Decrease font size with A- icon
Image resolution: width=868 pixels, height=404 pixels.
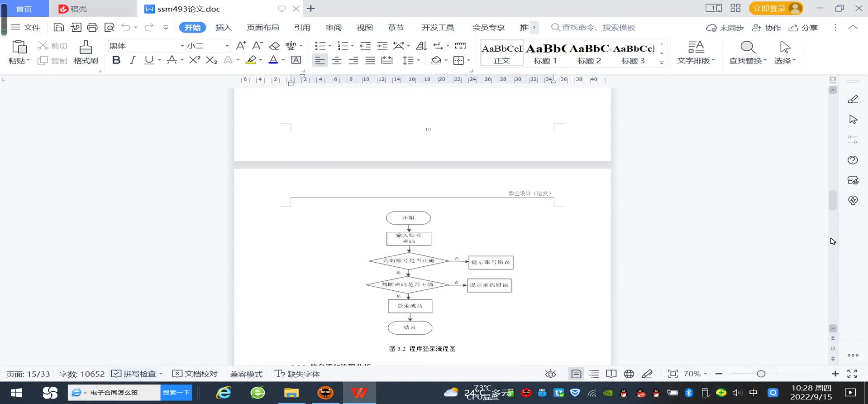coord(257,46)
